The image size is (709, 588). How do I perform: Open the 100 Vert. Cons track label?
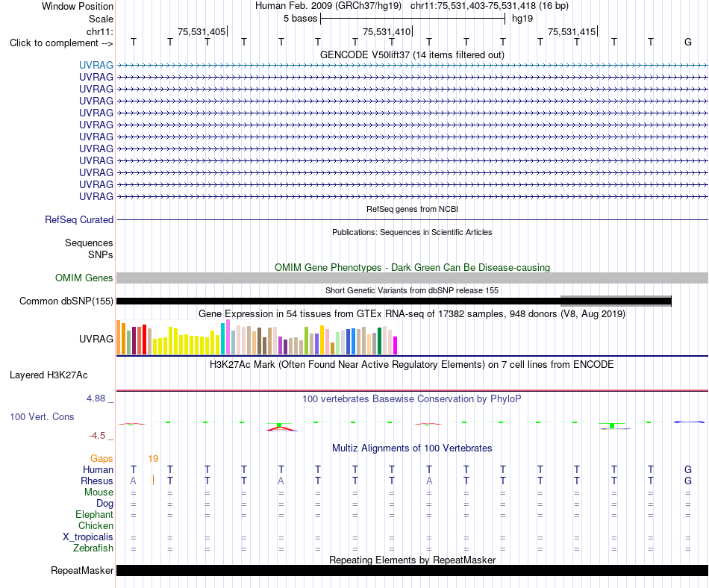pos(42,416)
